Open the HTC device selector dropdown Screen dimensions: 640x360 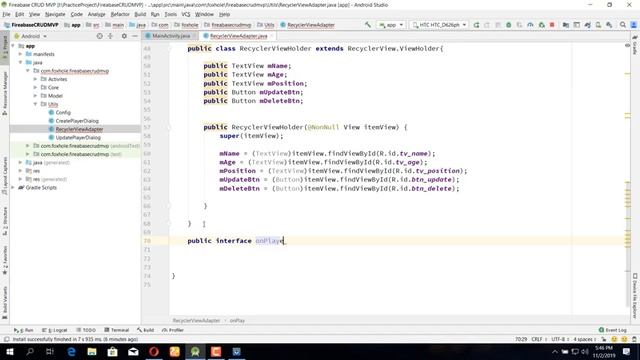[x=439, y=25]
